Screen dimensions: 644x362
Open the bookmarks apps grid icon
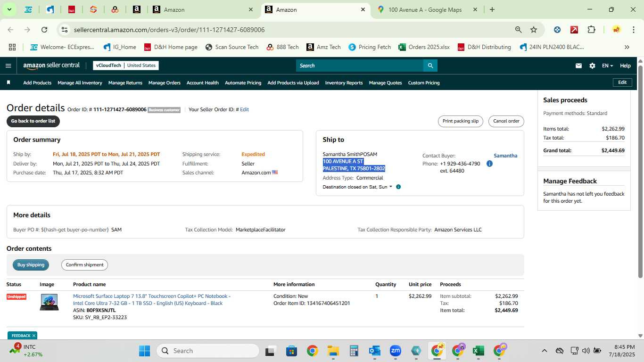coord(12,47)
